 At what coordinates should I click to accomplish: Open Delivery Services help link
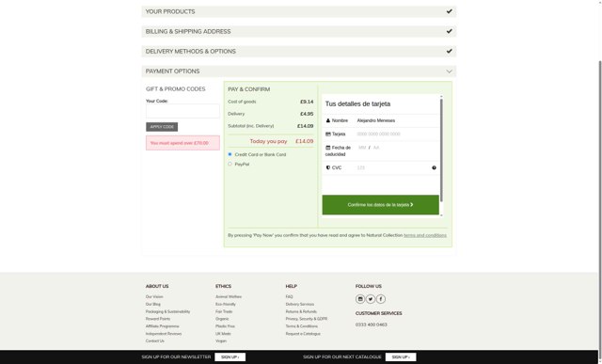click(300, 304)
